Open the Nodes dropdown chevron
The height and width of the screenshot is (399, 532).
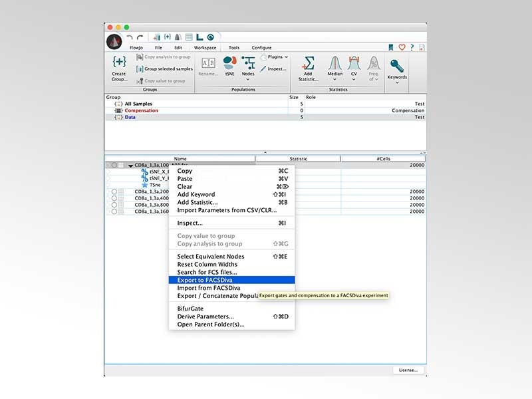(x=248, y=79)
